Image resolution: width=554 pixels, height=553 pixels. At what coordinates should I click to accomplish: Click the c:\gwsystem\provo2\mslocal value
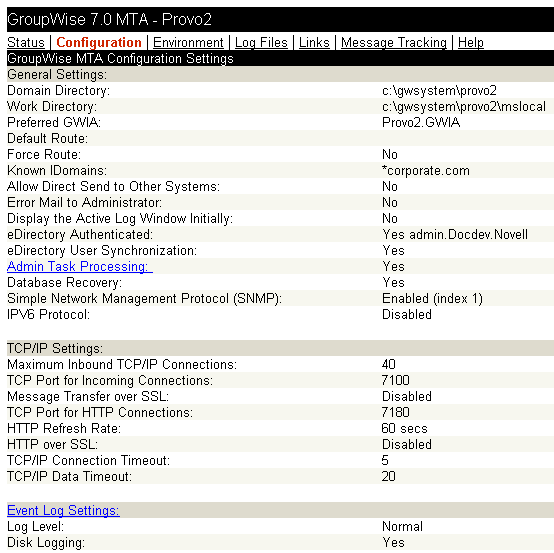click(464, 106)
